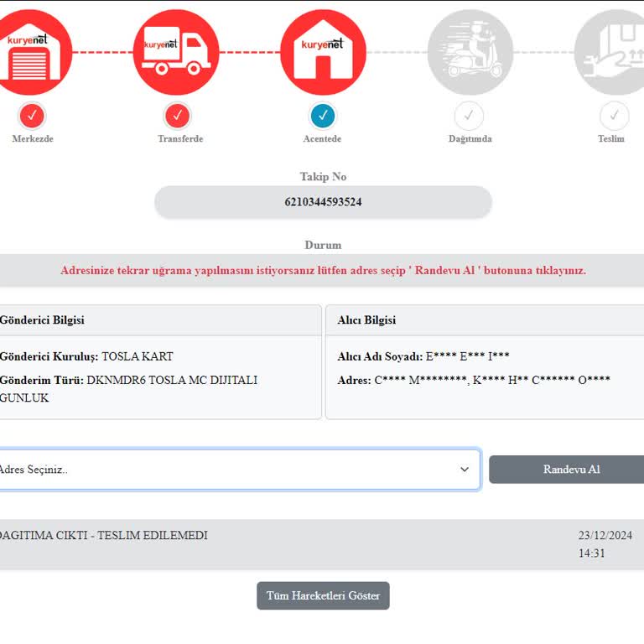644x644 pixels.
Task: Click the Transferde step label
Action: pyautogui.click(x=180, y=139)
